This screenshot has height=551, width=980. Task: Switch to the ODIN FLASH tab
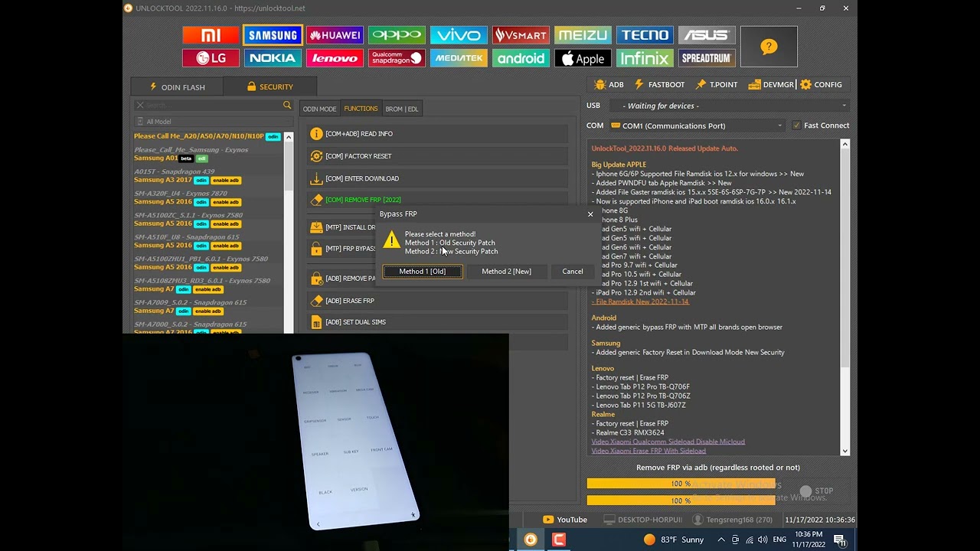point(176,87)
